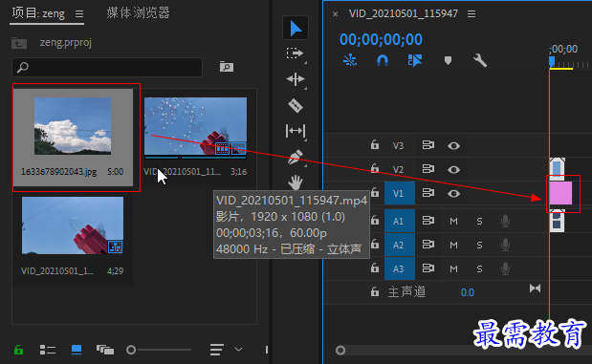
Task: Select the Hand tool
Action: [x=296, y=182]
